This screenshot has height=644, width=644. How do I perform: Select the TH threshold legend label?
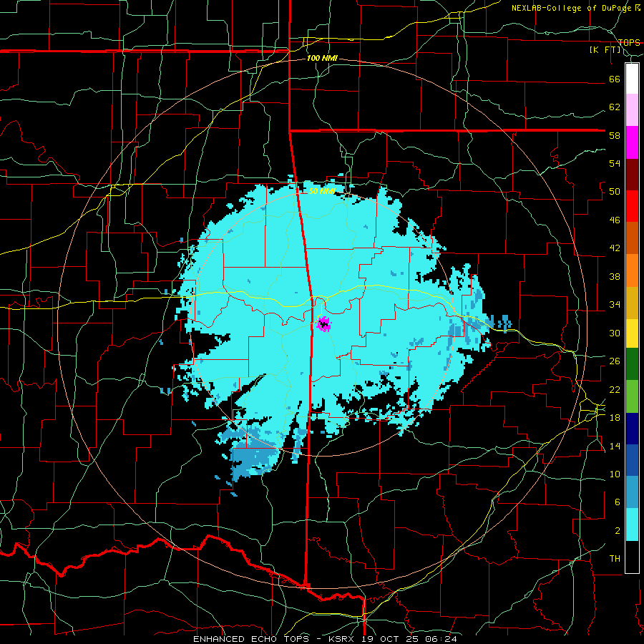coord(615,559)
